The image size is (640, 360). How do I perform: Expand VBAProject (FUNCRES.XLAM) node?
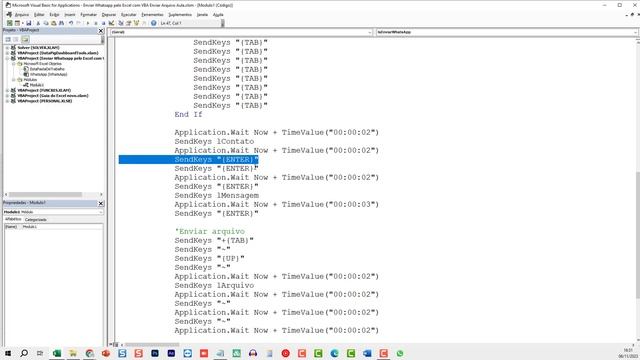7,90
